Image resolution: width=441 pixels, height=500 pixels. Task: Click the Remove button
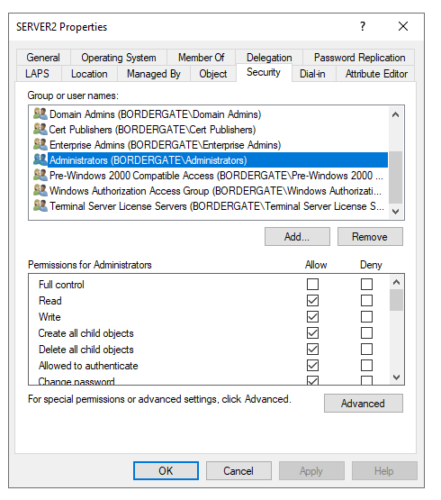[x=370, y=237]
